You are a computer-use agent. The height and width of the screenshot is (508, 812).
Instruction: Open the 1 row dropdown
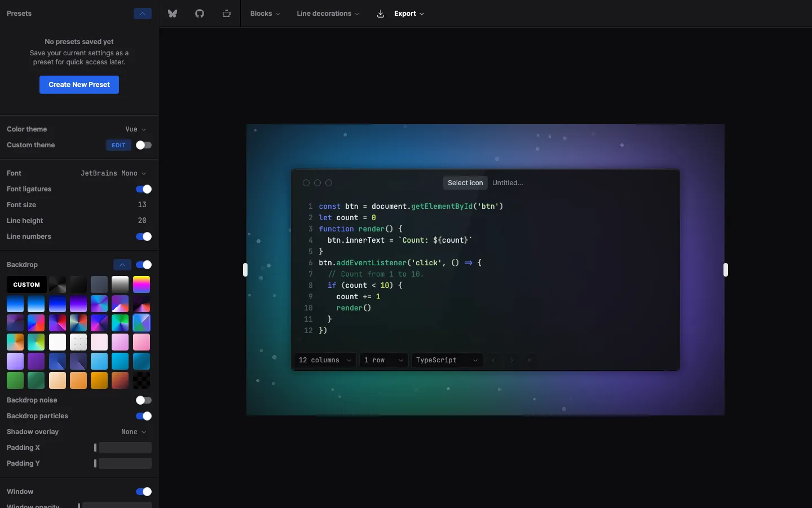coord(384,360)
